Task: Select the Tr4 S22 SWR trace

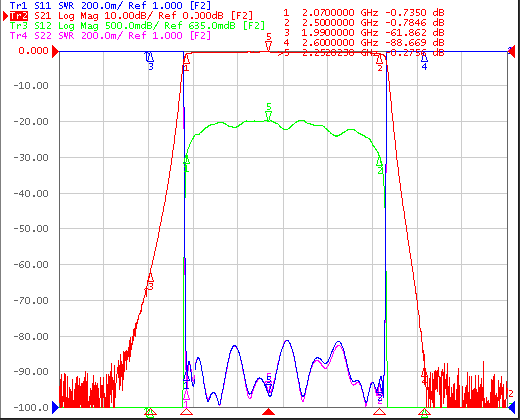Action: point(110,35)
